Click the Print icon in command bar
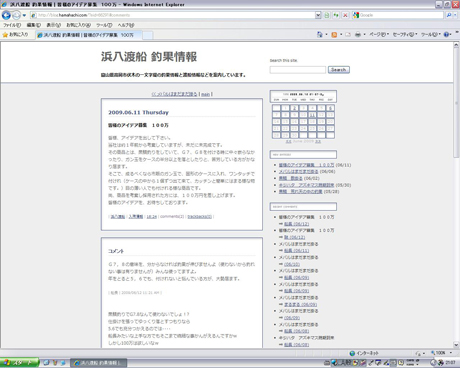The width and height of the screenshot is (460, 368). (x=358, y=34)
